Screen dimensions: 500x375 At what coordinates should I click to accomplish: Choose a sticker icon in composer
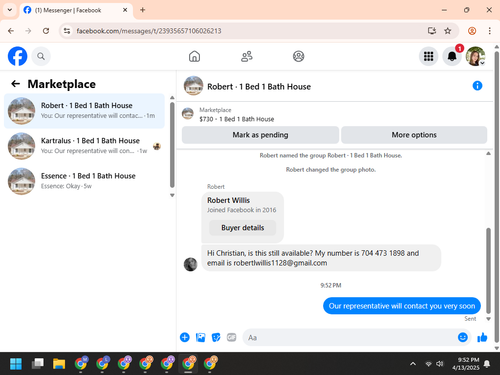[x=216, y=337]
